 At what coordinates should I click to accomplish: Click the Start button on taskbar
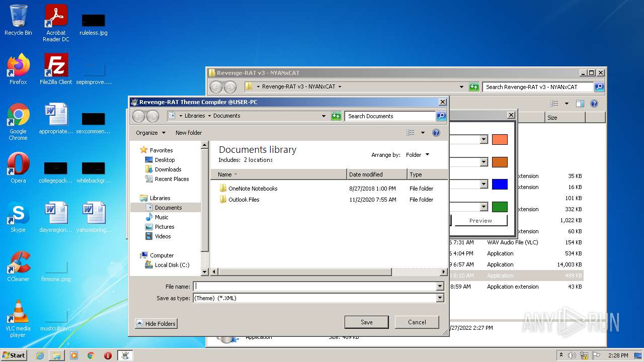pos(14,355)
